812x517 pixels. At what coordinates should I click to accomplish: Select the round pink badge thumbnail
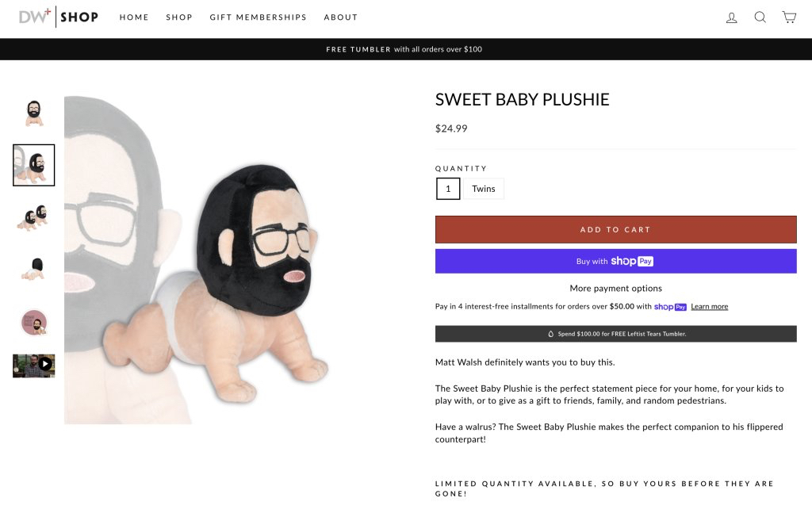pyautogui.click(x=34, y=322)
